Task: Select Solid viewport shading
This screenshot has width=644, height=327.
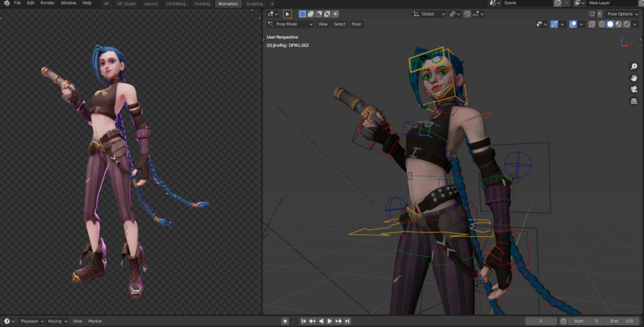Action: point(610,24)
